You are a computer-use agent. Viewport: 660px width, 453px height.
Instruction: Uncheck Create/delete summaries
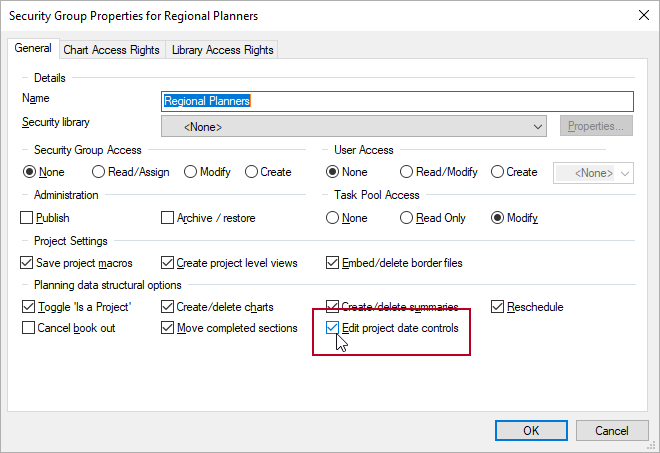[333, 307]
